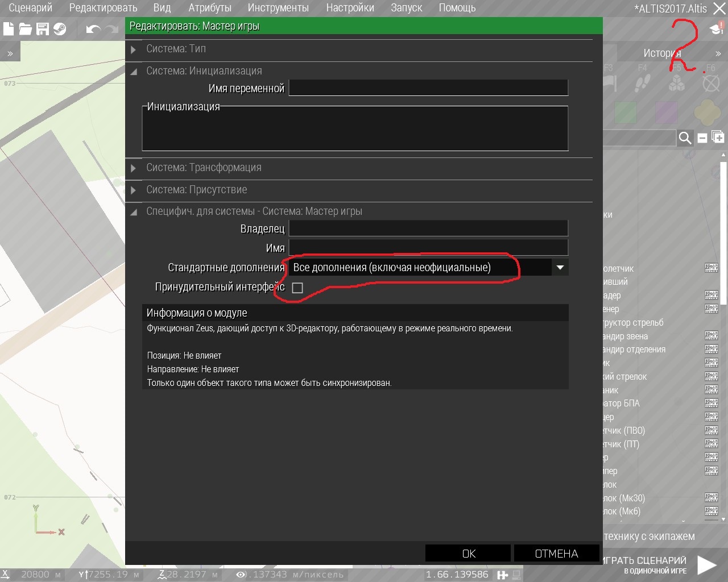Expand the Система: Тип section
The image size is (728, 582).
point(176,49)
